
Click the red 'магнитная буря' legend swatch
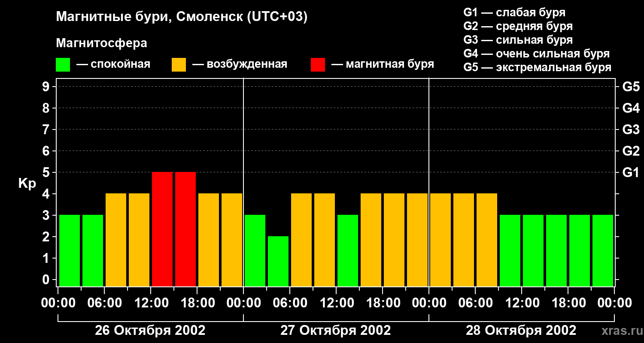(x=318, y=65)
